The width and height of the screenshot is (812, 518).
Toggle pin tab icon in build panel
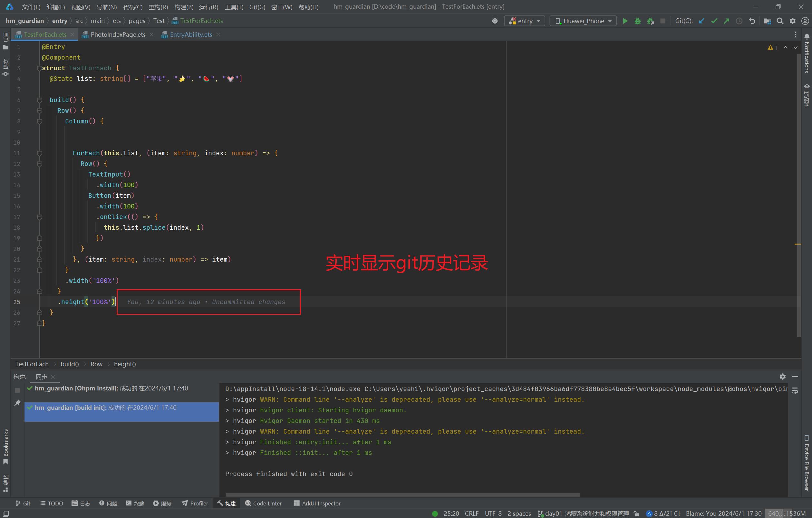pyautogui.click(x=17, y=403)
